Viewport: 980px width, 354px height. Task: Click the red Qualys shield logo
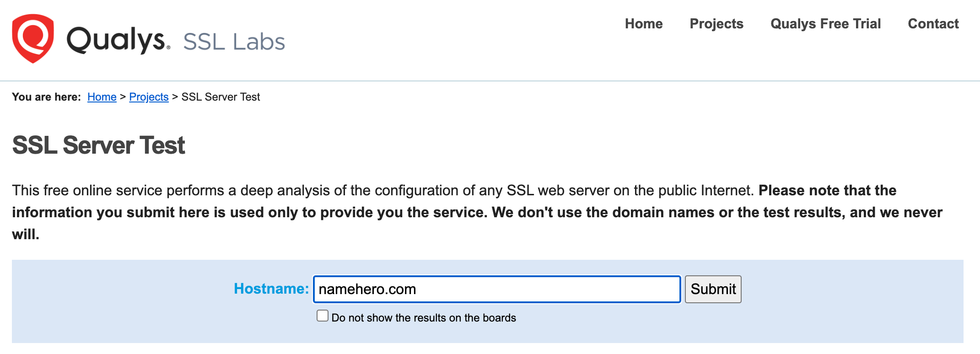pyautogui.click(x=33, y=38)
